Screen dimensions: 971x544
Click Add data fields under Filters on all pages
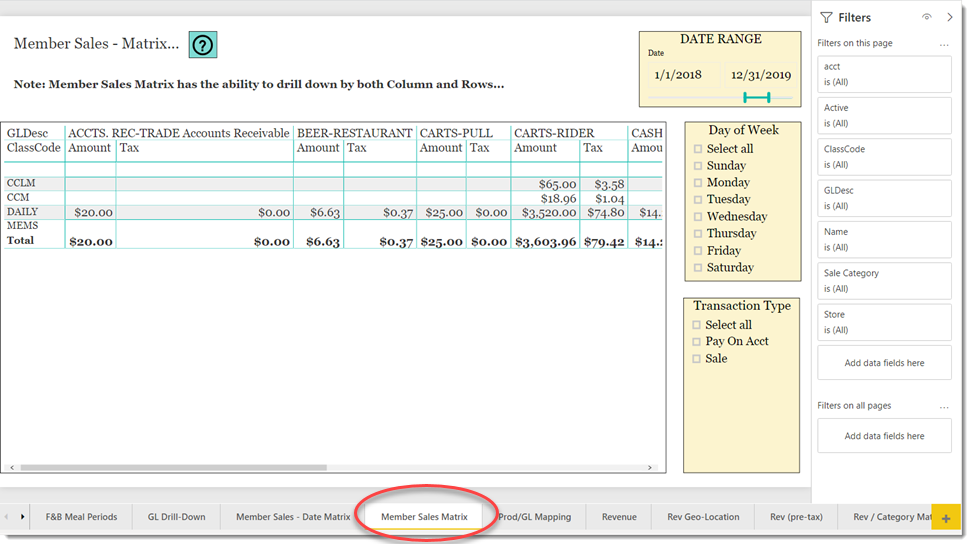point(884,436)
